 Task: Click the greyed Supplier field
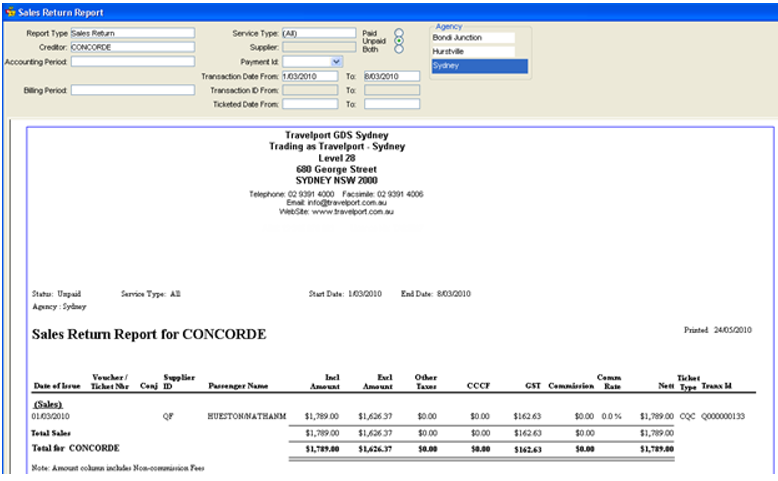319,47
